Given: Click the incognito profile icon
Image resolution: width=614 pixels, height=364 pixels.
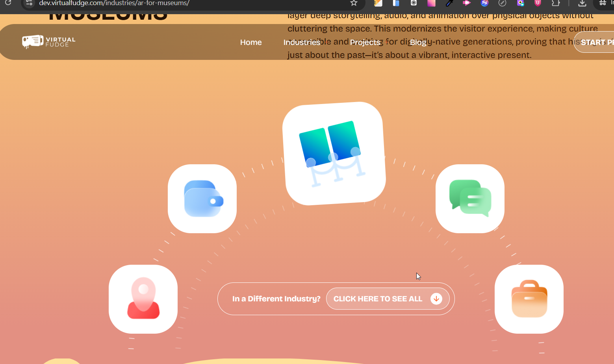Looking at the screenshot, I should click(603, 3).
